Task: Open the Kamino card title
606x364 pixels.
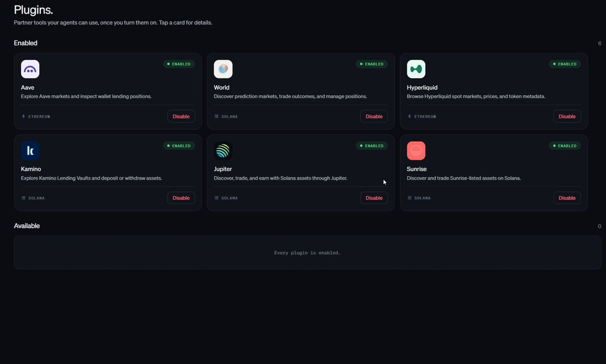Action: click(31, 169)
